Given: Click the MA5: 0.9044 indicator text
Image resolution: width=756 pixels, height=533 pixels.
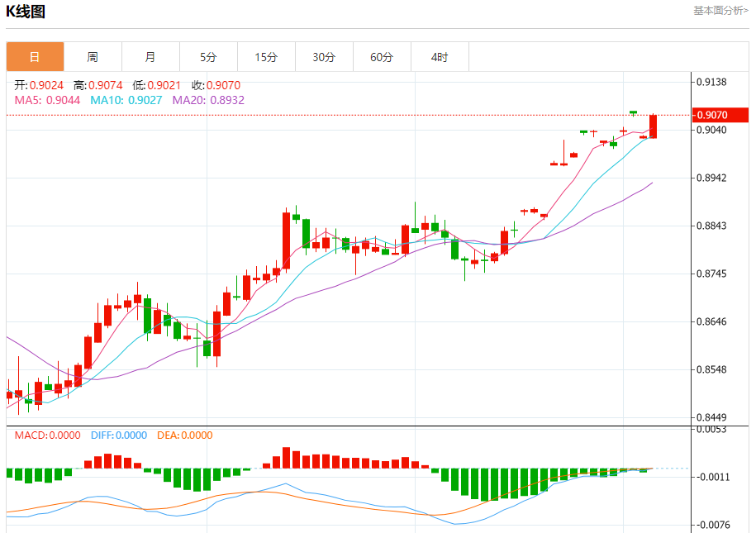Looking at the screenshot, I should pos(47,100).
